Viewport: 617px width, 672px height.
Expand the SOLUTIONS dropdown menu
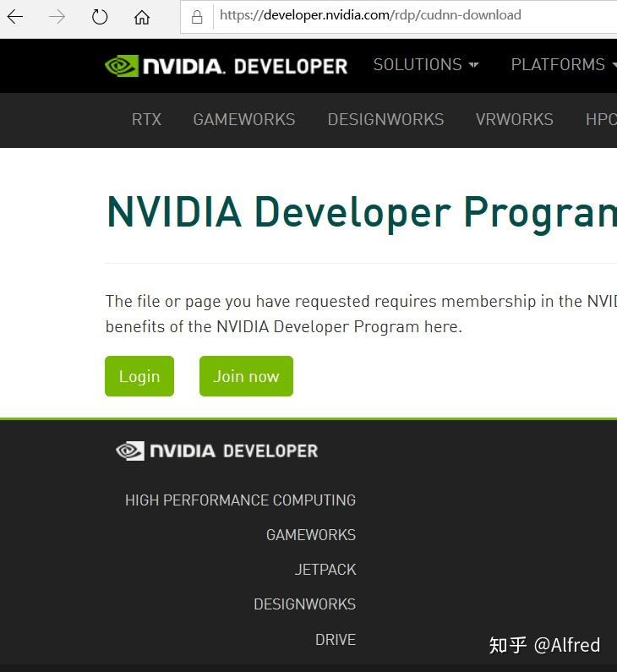(x=426, y=65)
